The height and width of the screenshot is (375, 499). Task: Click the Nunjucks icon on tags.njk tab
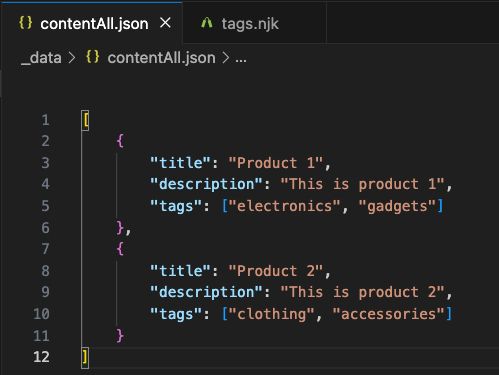click(207, 23)
